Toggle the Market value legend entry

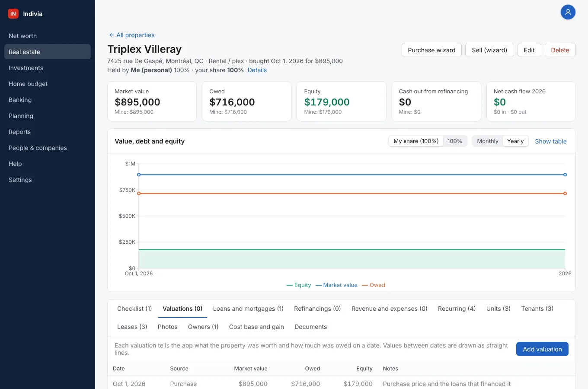(336, 285)
